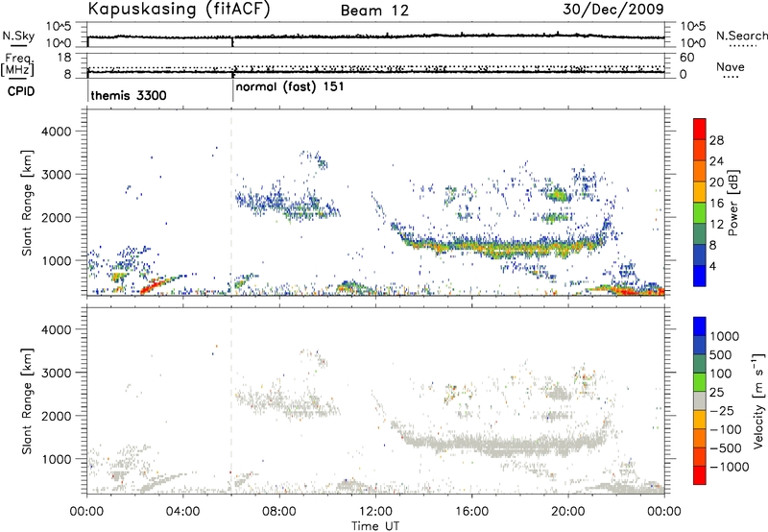Viewport: 768px width, 532px height.
Task: Click the "Nave" legend label
Action: click(x=731, y=66)
